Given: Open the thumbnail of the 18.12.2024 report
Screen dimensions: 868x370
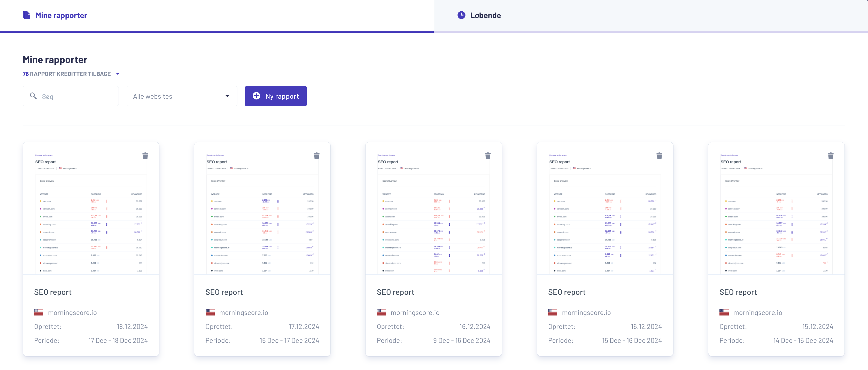Looking at the screenshot, I should click(x=91, y=208).
